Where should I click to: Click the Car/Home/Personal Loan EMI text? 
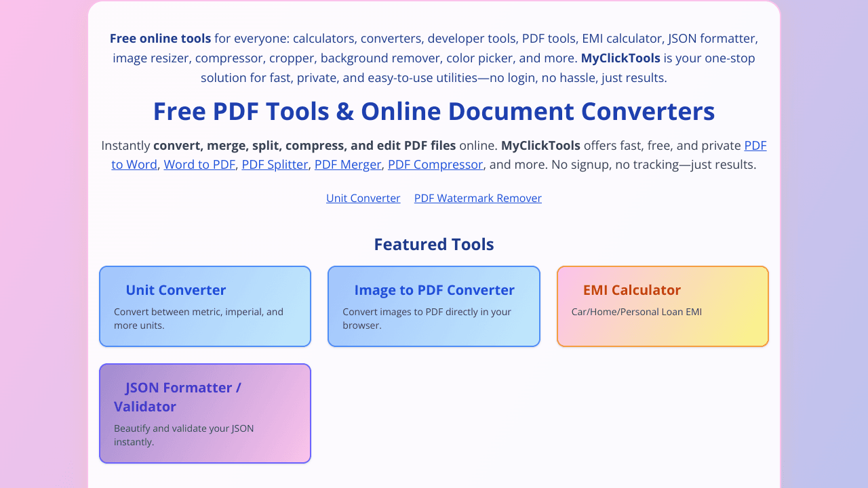click(x=636, y=312)
